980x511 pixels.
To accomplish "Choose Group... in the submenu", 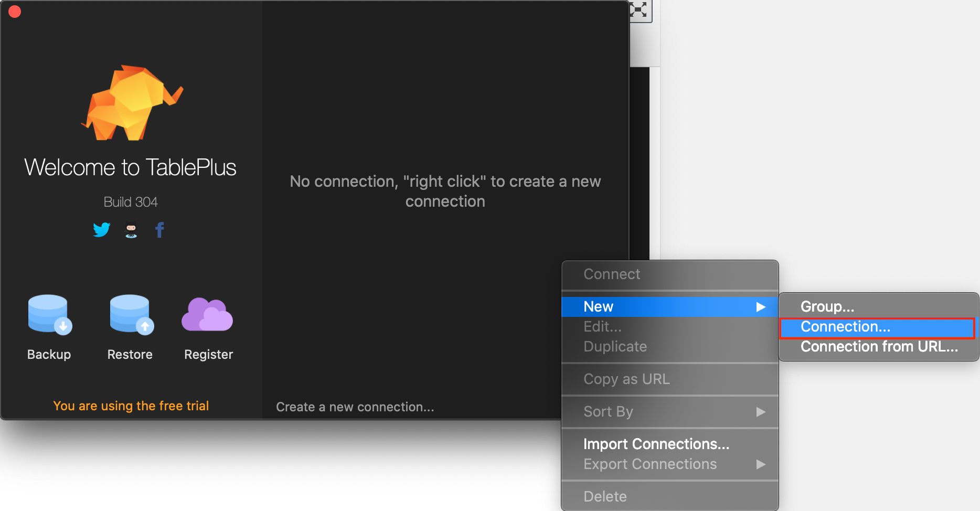I will (x=827, y=306).
